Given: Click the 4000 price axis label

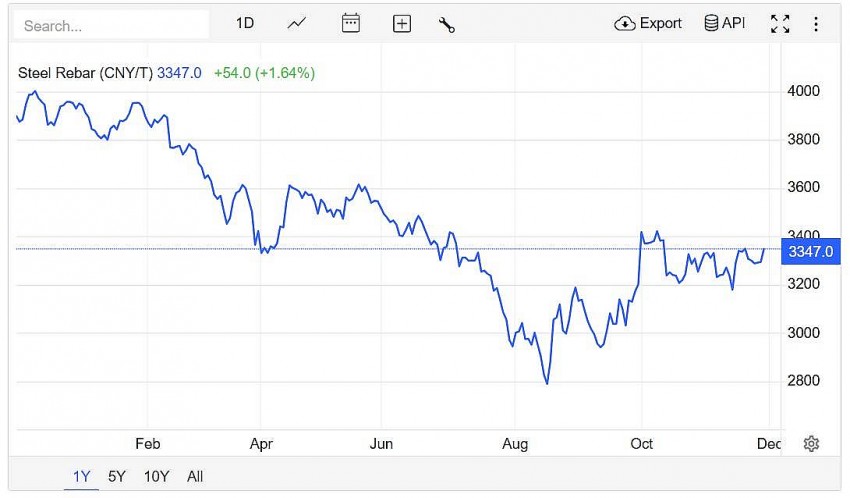Looking at the screenshot, I should click(804, 92).
